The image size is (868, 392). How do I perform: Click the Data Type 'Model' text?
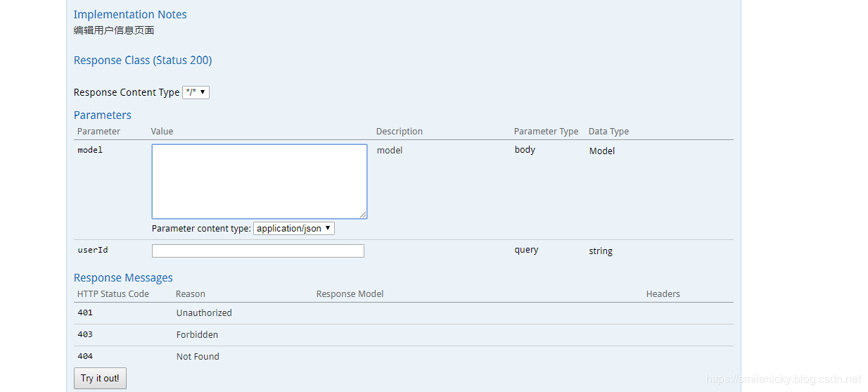602,151
